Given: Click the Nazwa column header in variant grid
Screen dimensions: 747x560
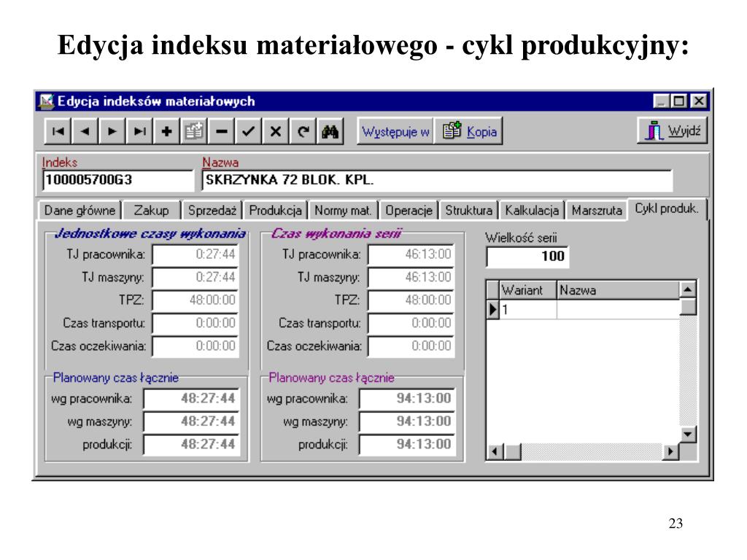Looking at the screenshot, I should [619, 290].
